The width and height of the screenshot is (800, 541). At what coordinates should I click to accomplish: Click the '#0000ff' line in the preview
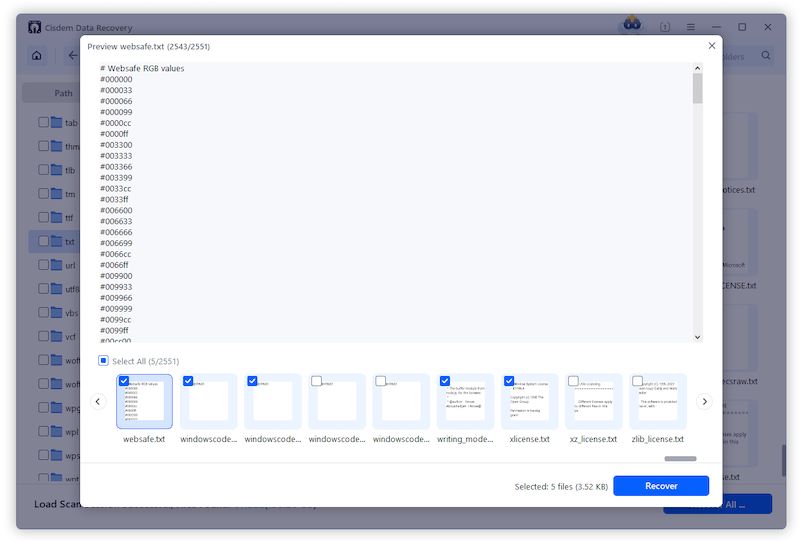114,134
